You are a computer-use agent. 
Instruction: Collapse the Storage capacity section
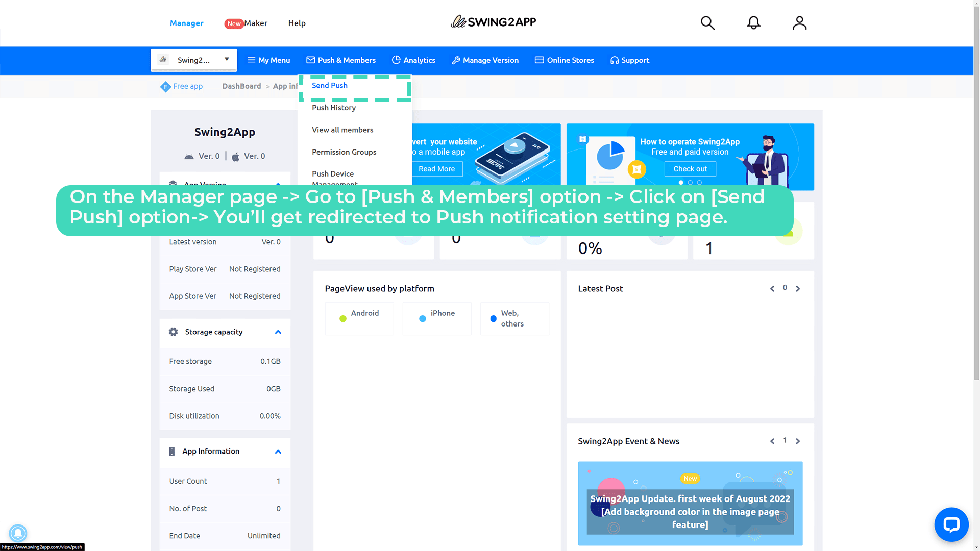[278, 332]
